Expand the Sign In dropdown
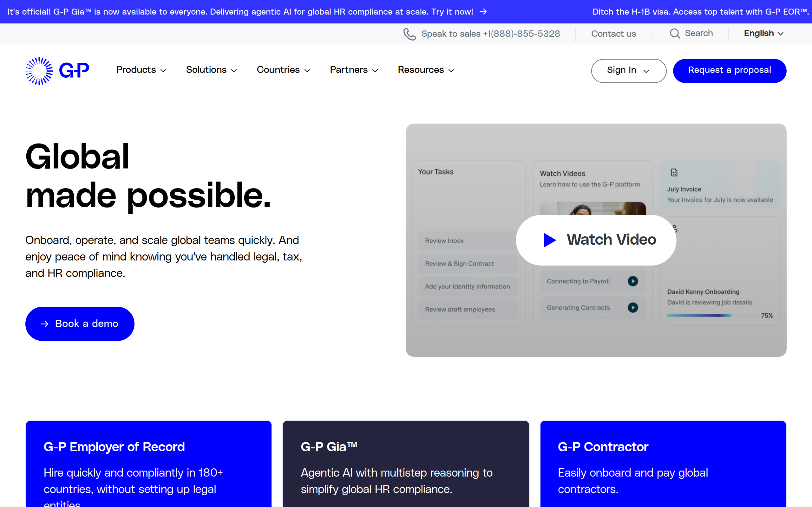This screenshot has height=507, width=812. point(628,71)
